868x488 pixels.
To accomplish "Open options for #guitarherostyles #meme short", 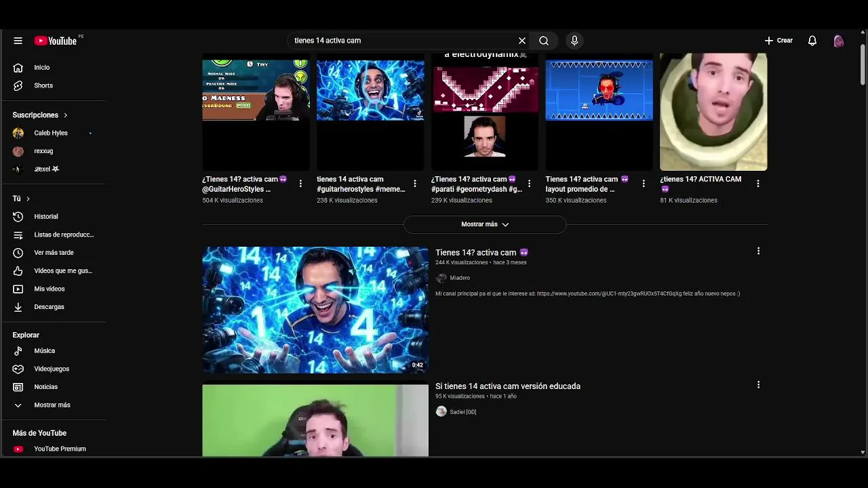I will pos(415,184).
